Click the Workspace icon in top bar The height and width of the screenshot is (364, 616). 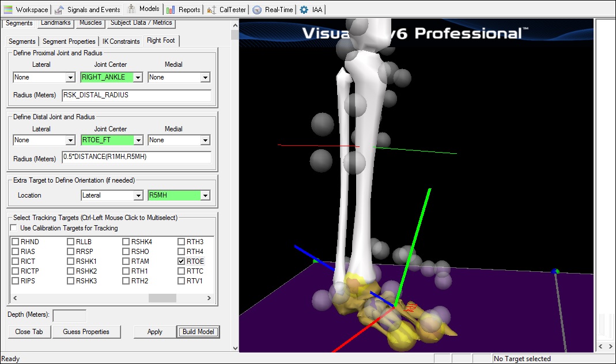8,9
